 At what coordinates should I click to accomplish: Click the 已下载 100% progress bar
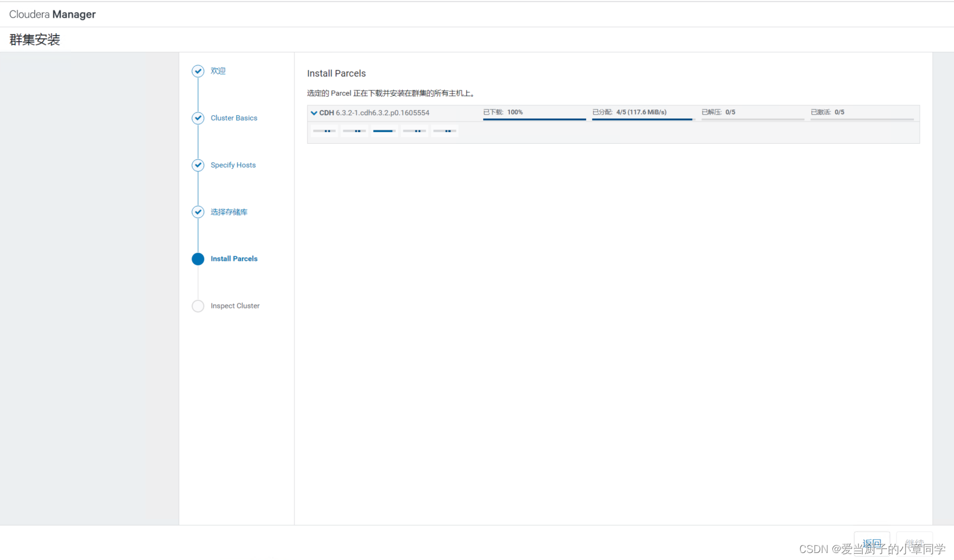[x=534, y=119]
